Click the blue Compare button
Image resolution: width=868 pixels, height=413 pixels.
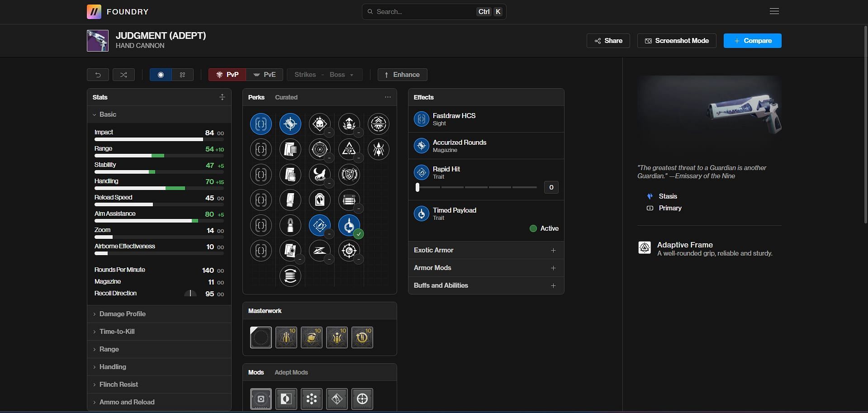[753, 41]
